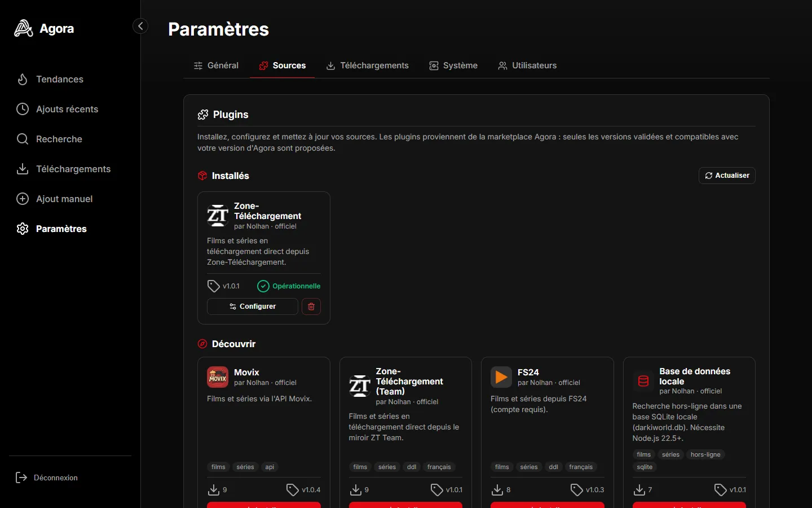This screenshot has width=812, height=508.
Task: Click the Paramètres page heading
Action: tap(219, 29)
